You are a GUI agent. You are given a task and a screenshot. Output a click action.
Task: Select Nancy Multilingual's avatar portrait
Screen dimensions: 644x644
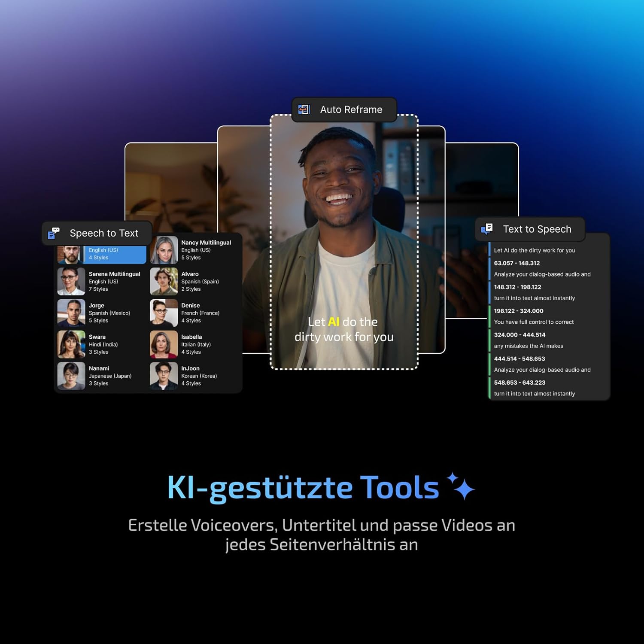(x=164, y=250)
